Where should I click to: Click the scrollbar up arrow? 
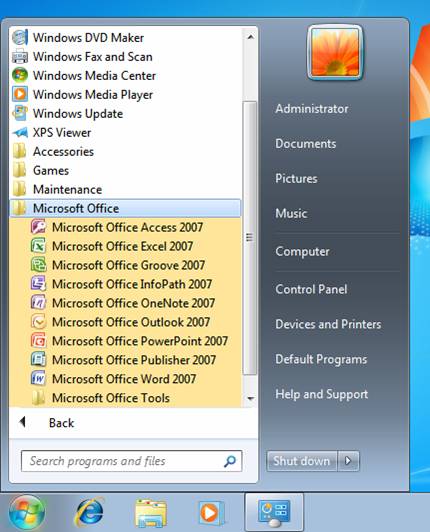pyautogui.click(x=250, y=37)
